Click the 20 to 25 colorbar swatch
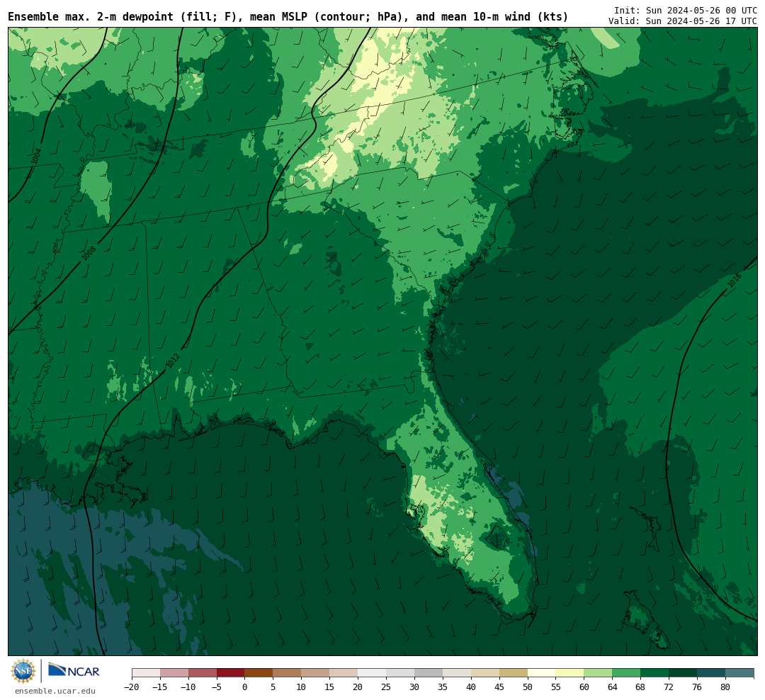765x700 pixels. coord(372,673)
